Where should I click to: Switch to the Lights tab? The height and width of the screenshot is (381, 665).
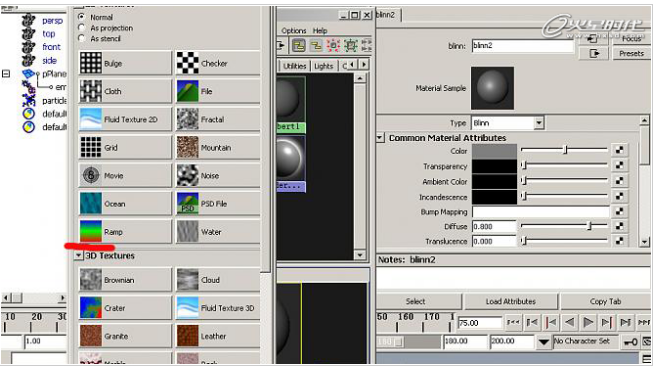click(324, 66)
